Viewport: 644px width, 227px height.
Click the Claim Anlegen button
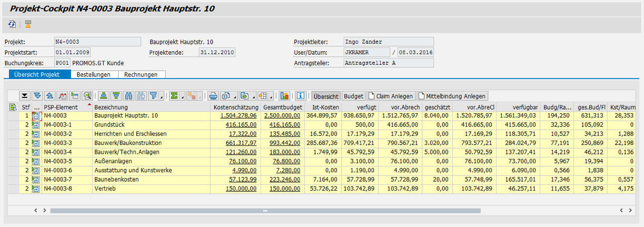[x=391, y=96]
